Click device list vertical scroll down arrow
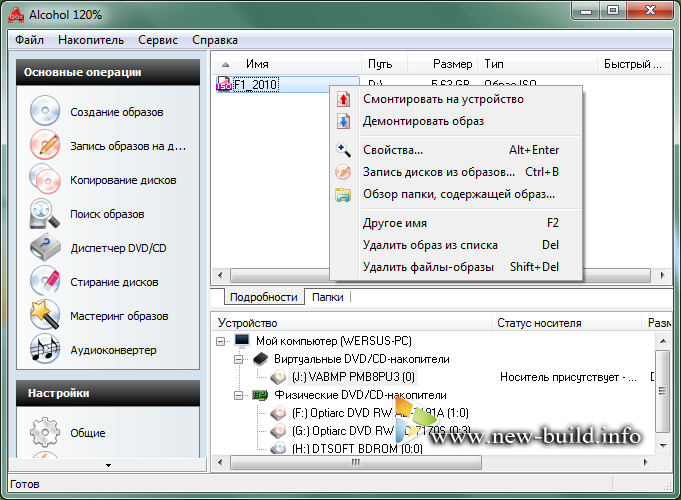681x500 pixels. pyautogui.click(x=663, y=446)
